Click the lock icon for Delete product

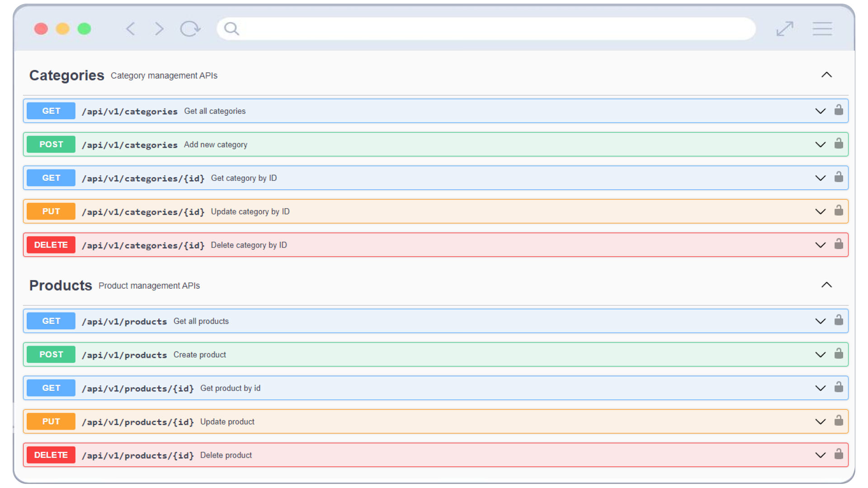click(x=839, y=454)
